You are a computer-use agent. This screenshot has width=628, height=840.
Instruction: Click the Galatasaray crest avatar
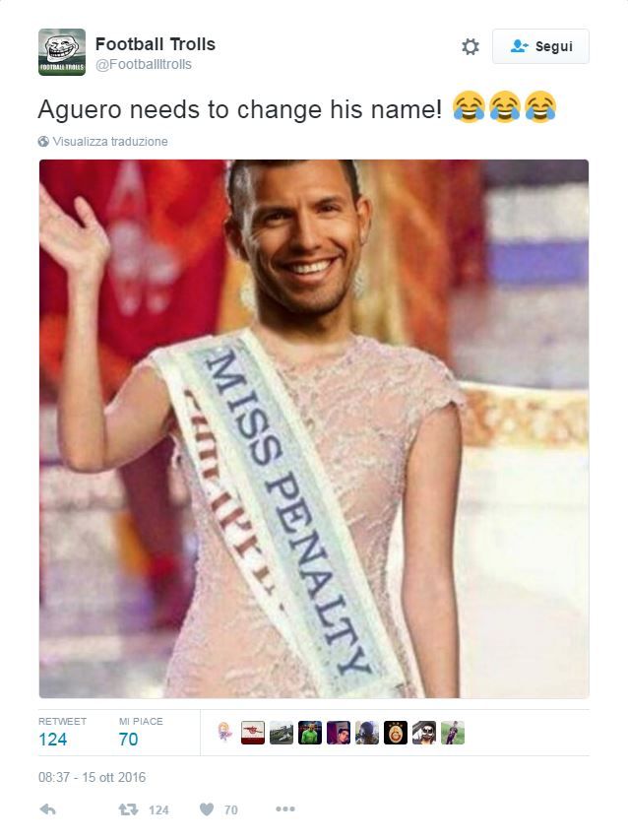(396, 733)
